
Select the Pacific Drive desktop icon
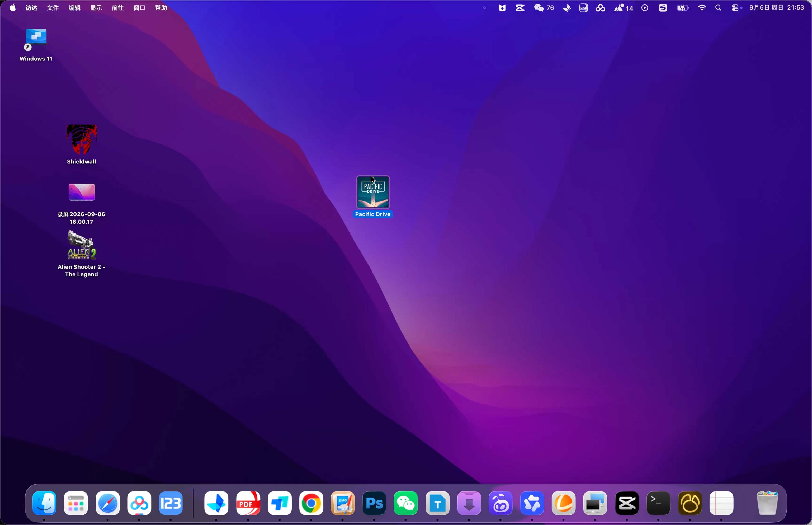[x=373, y=192]
